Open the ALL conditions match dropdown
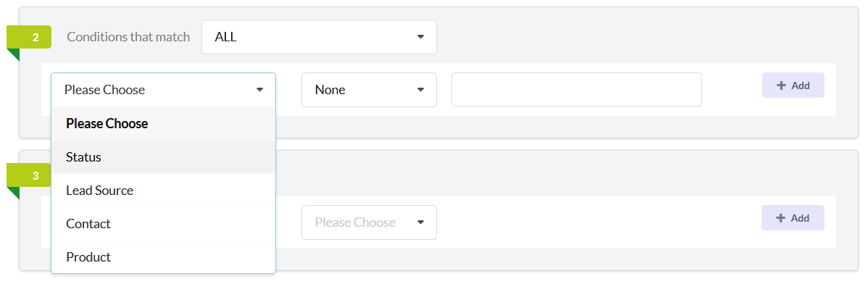The height and width of the screenshot is (284, 868). click(x=319, y=37)
